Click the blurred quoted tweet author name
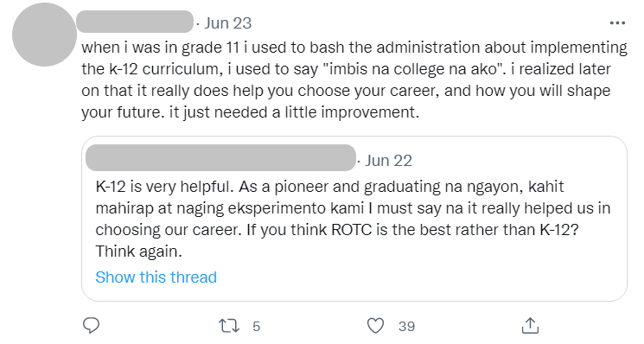This screenshot has height=344, width=644. 220,157
